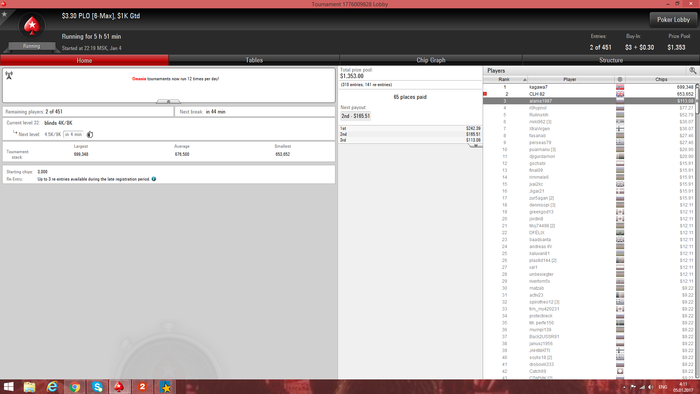Select player row perseas79
This screenshot has width=700, height=394.
coord(589,142)
